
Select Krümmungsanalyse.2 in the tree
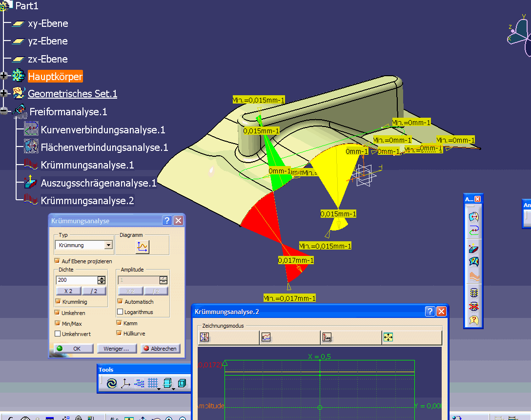[87, 201]
